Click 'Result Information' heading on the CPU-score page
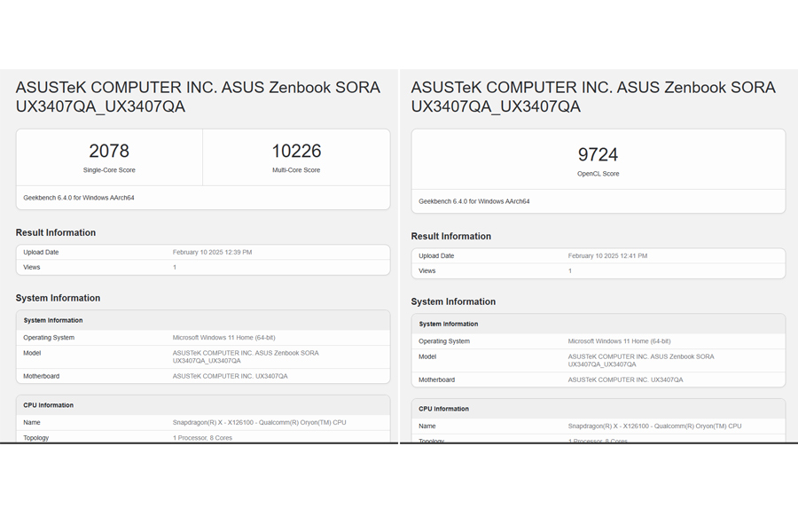This screenshot has width=798, height=532. [56, 232]
